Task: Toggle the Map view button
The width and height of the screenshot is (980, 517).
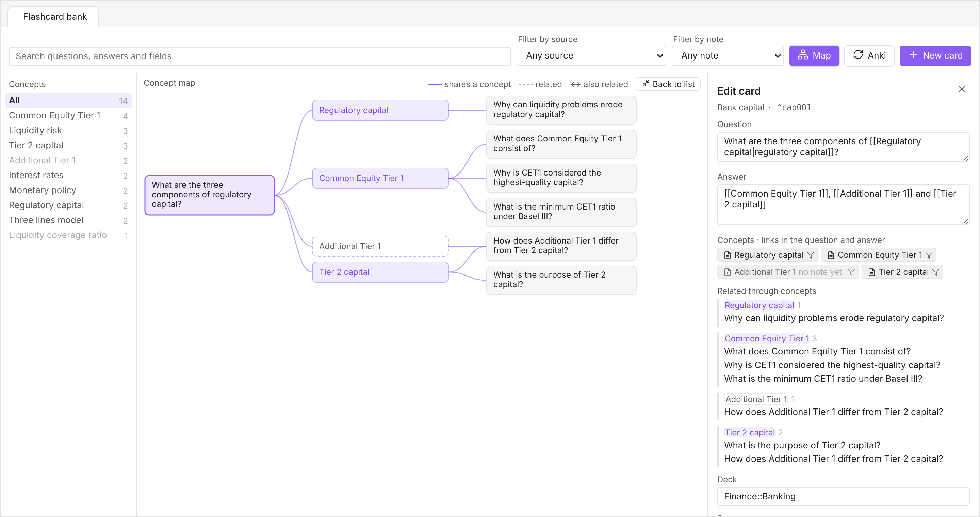Action: 814,55
